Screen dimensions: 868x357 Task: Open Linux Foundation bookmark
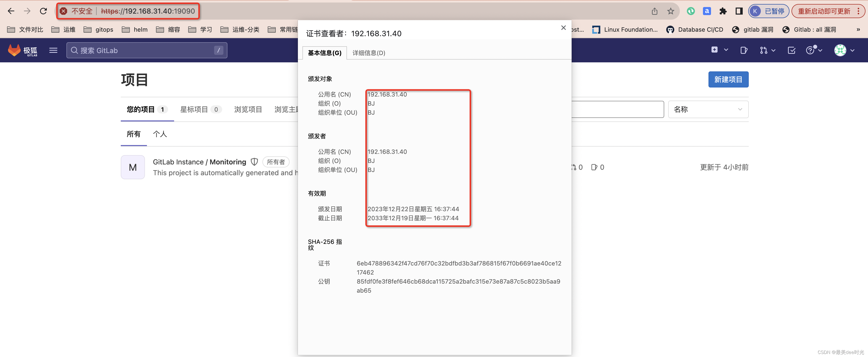(625, 30)
